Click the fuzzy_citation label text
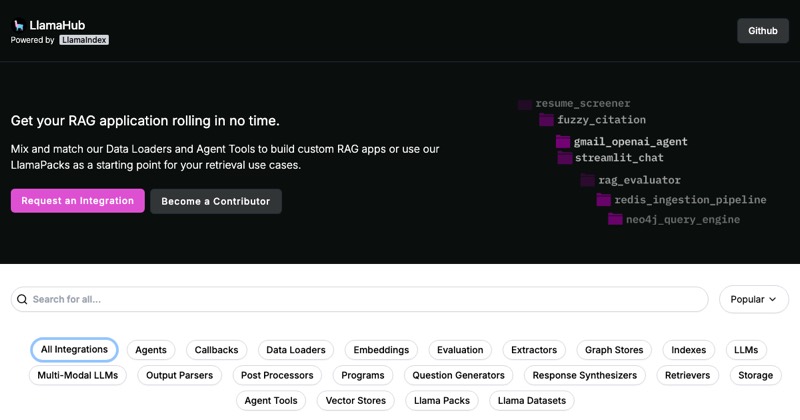Screen dimensions: 800x420 [602, 120]
